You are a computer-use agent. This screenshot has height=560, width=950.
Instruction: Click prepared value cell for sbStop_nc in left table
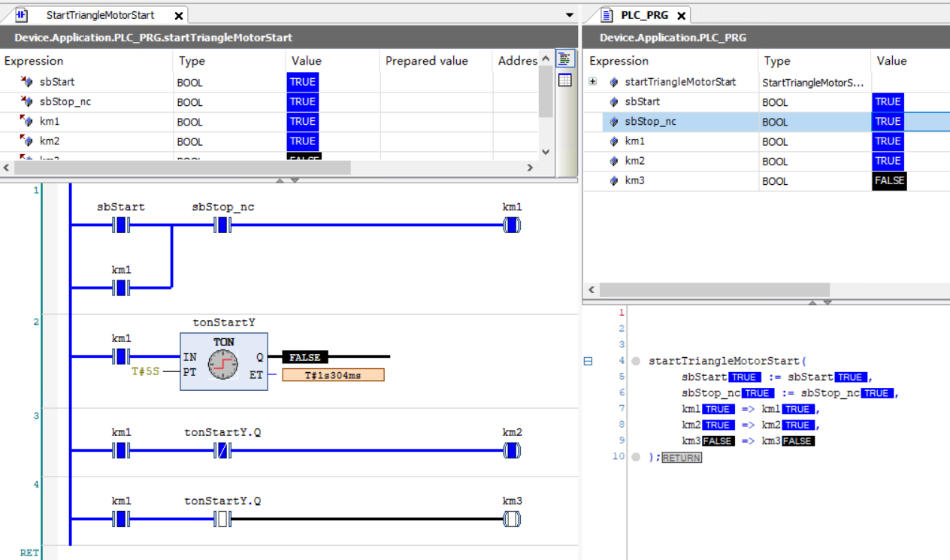point(436,101)
